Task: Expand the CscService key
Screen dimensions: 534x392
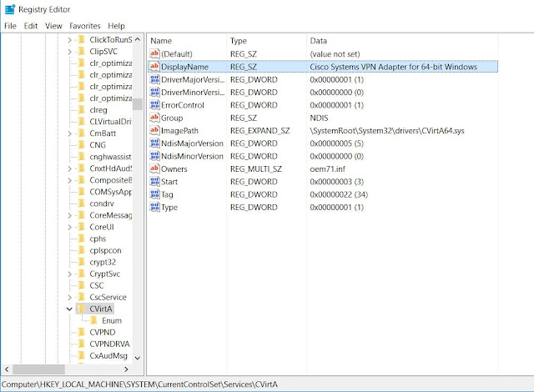Action: pos(69,298)
